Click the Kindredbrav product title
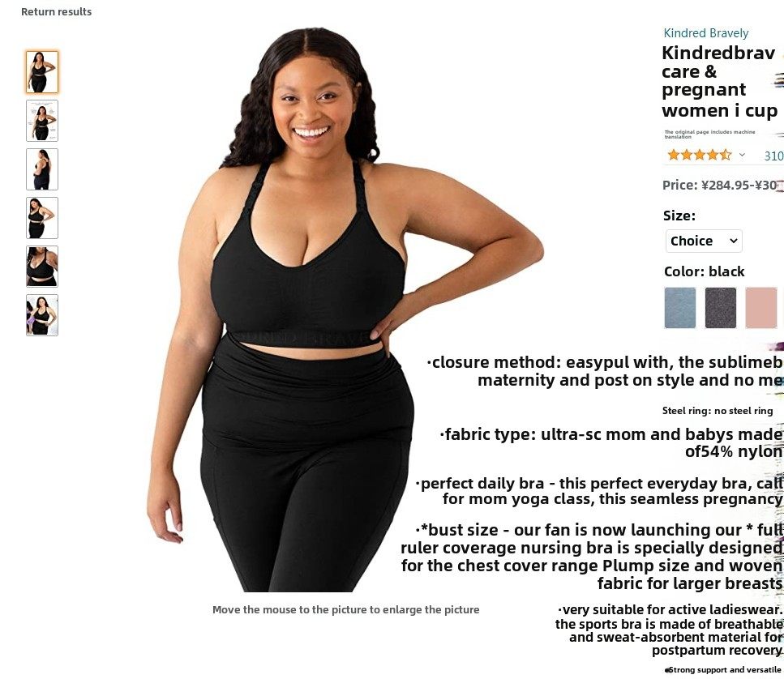784x679 pixels. [720, 82]
